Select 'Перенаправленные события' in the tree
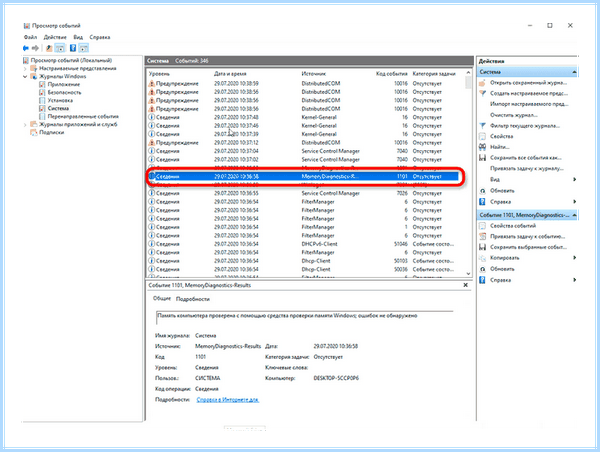Viewport: 600px width, 452px height. pos(83,116)
